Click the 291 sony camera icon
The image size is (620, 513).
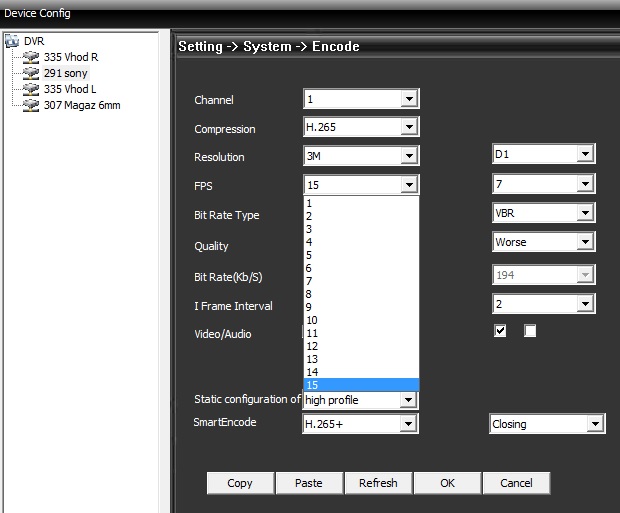point(30,73)
